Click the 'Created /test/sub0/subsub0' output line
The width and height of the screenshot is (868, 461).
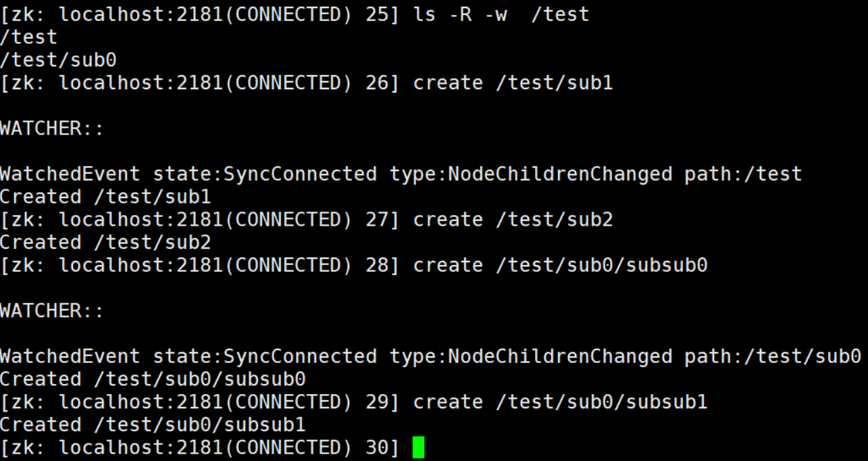pos(153,379)
